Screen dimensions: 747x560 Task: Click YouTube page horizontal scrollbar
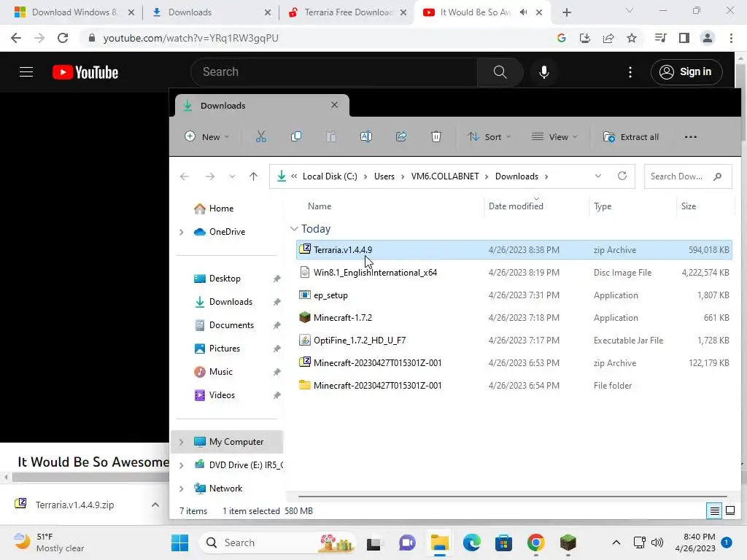[90, 477]
